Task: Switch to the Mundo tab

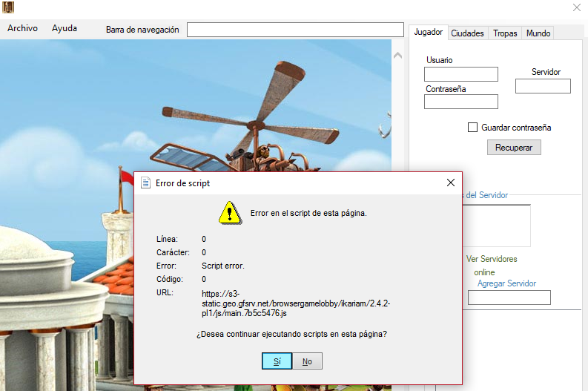Action: (x=538, y=33)
